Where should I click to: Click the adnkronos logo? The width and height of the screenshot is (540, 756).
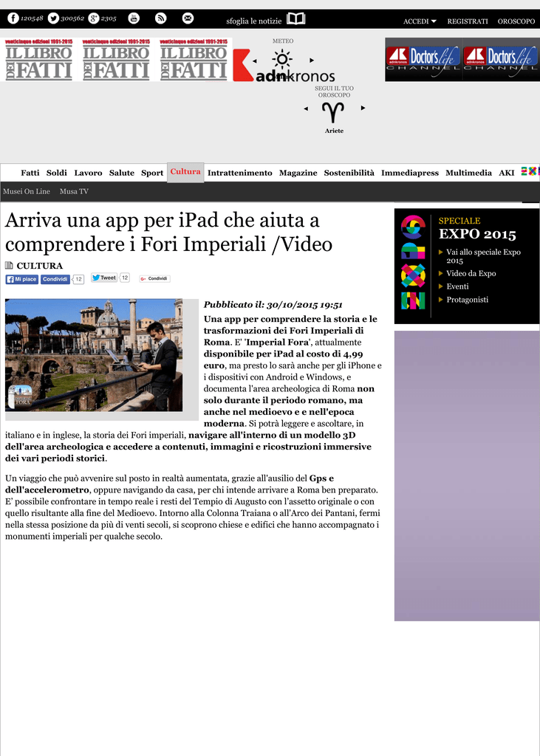284,67
